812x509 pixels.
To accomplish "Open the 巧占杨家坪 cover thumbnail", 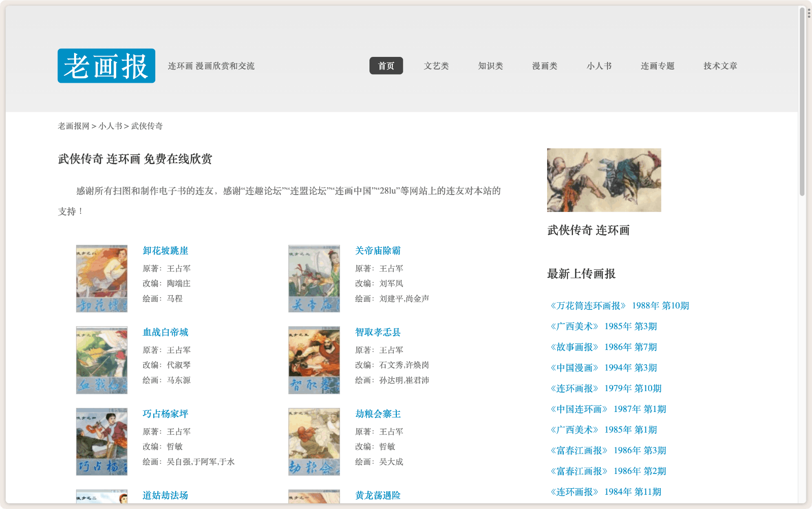I will [x=101, y=441].
